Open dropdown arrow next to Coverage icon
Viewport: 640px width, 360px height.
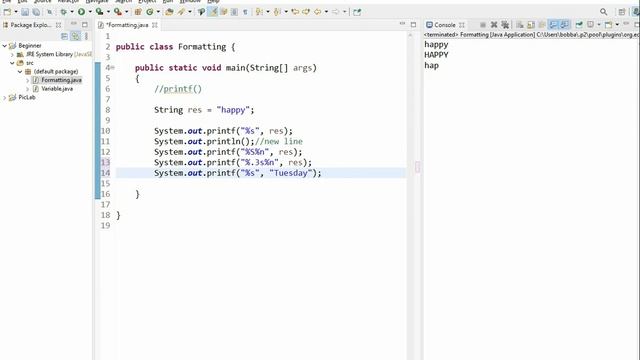click(x=108, y=12)
